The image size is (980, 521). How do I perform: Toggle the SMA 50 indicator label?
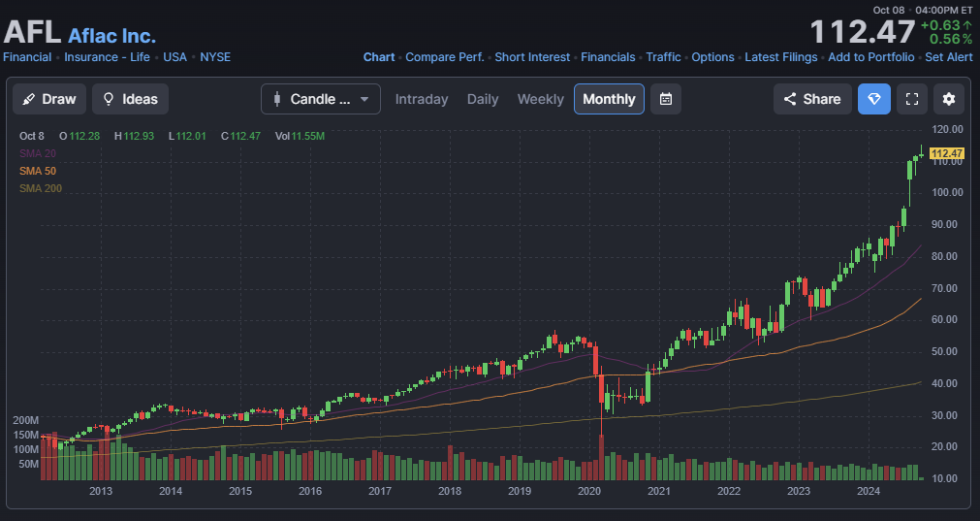pos(38,171)
